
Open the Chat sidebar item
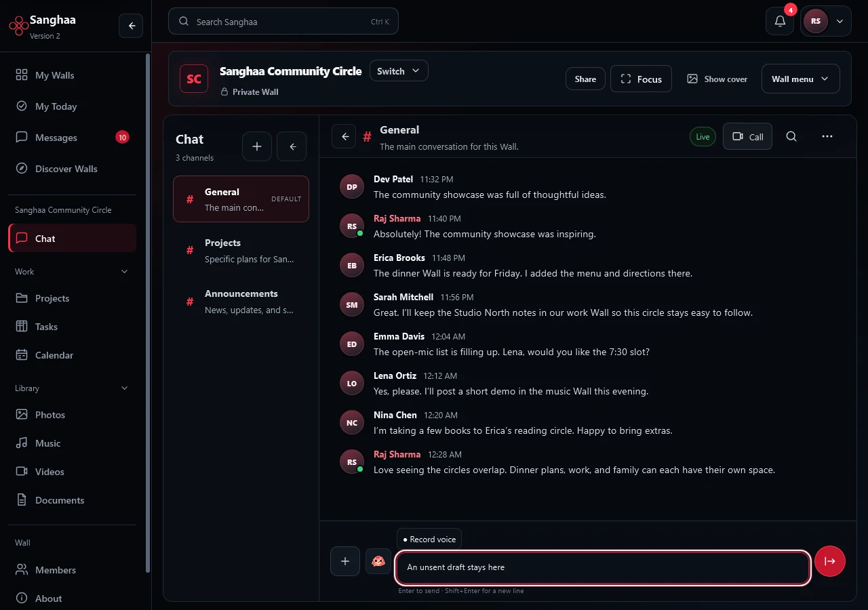click(72, 239)
